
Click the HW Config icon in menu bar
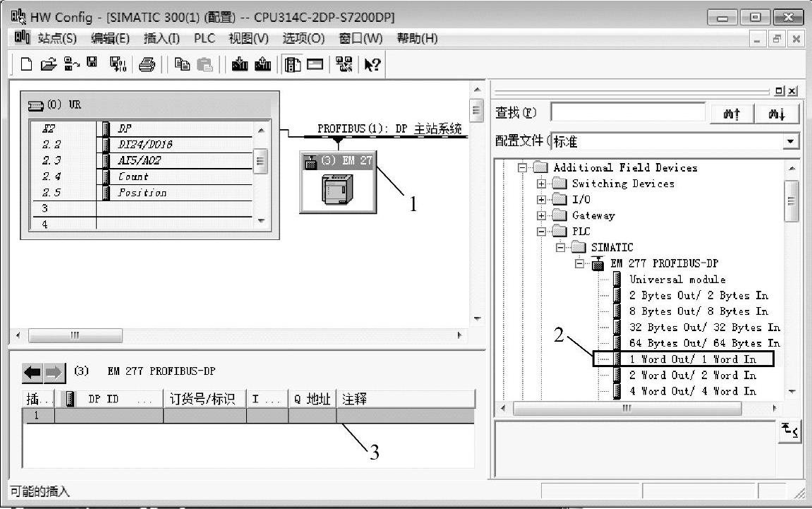[x=22, y=38]
